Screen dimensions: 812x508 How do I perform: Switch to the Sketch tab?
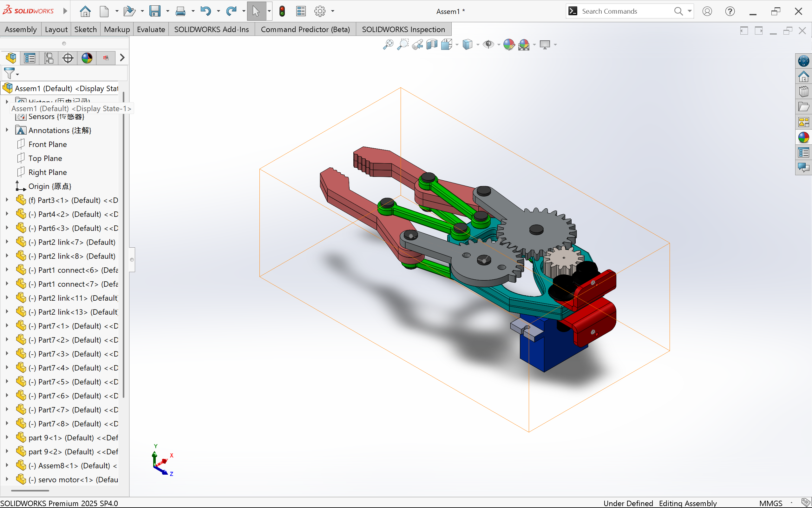[x=86, y=29]
